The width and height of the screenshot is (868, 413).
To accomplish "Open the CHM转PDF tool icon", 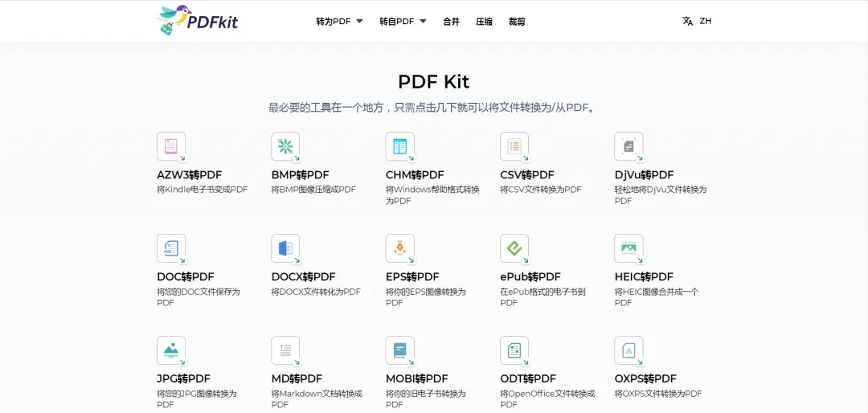I will pyautogui.click(x=400, y=146).
